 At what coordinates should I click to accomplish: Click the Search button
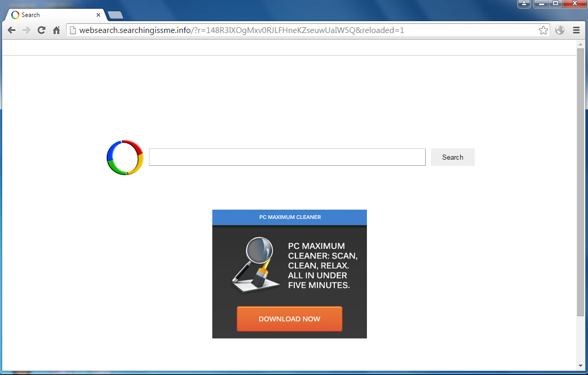click(x=452, y=157)
